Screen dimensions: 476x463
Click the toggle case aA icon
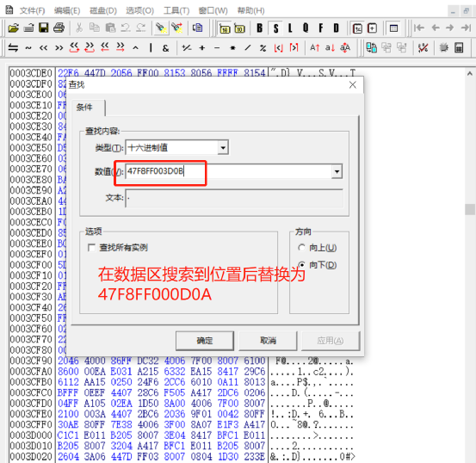tap(345, 47)
